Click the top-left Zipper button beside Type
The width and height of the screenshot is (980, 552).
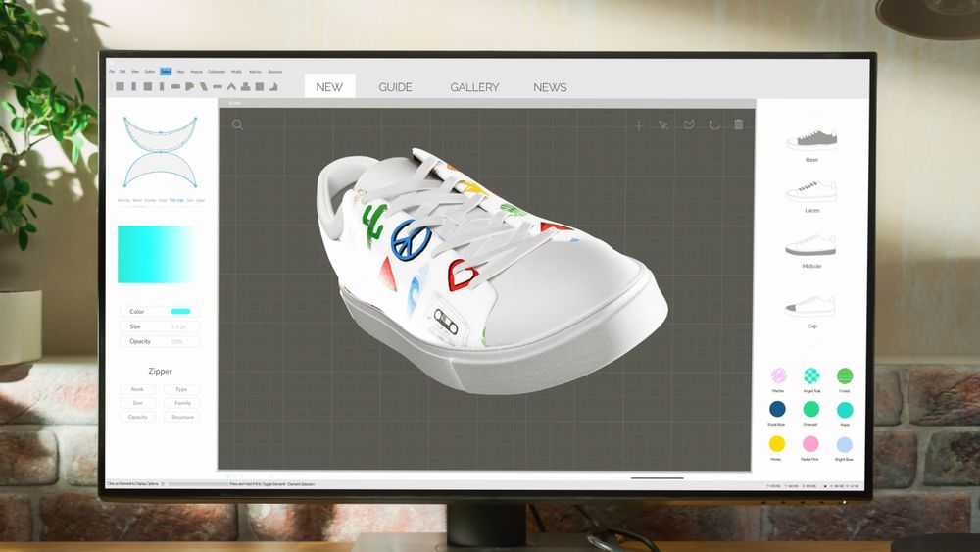point(137,389)
